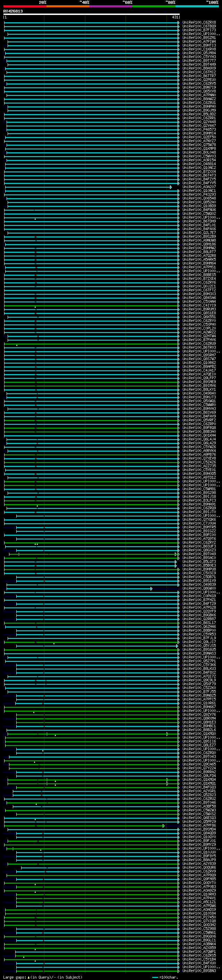Select hit label UniRef100_B6SL17
The width and height of the screenshot is (222, 980).
tap(199, 623)
